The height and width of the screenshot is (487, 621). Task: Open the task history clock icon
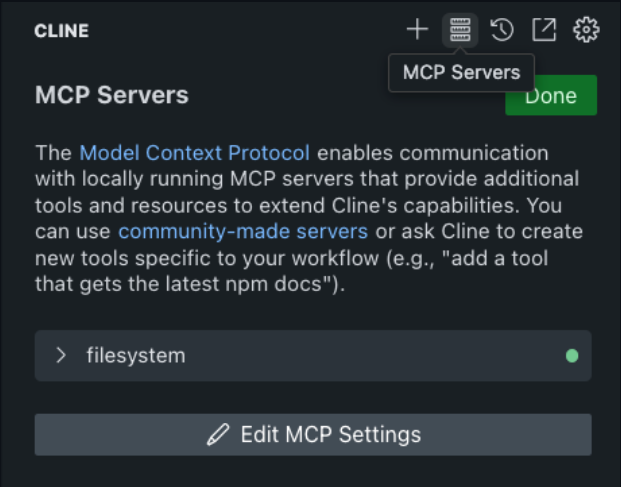click(502, 30)
